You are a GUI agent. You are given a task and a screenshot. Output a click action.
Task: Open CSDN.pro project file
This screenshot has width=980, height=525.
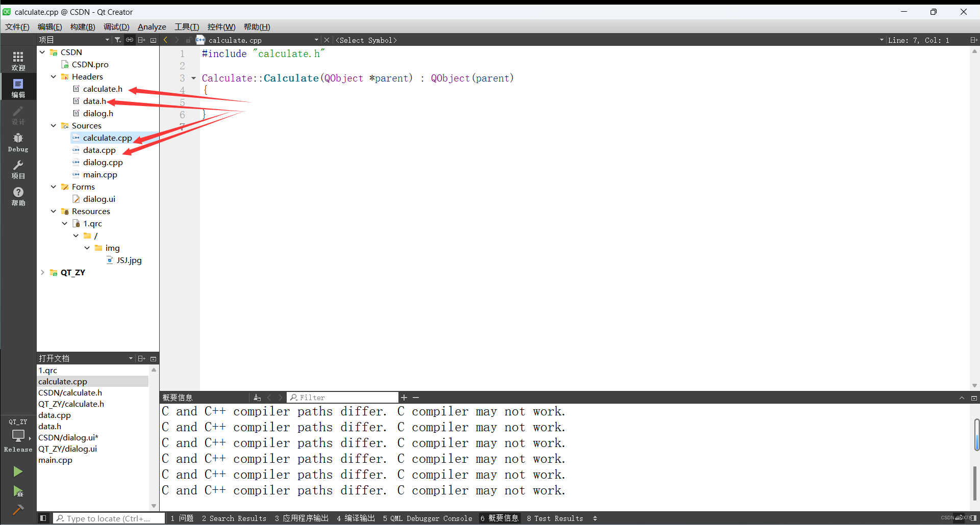90,64
